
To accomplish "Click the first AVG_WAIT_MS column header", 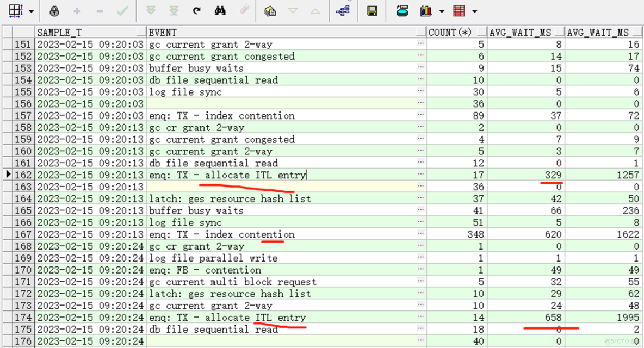I will click(x=526, y=32).
